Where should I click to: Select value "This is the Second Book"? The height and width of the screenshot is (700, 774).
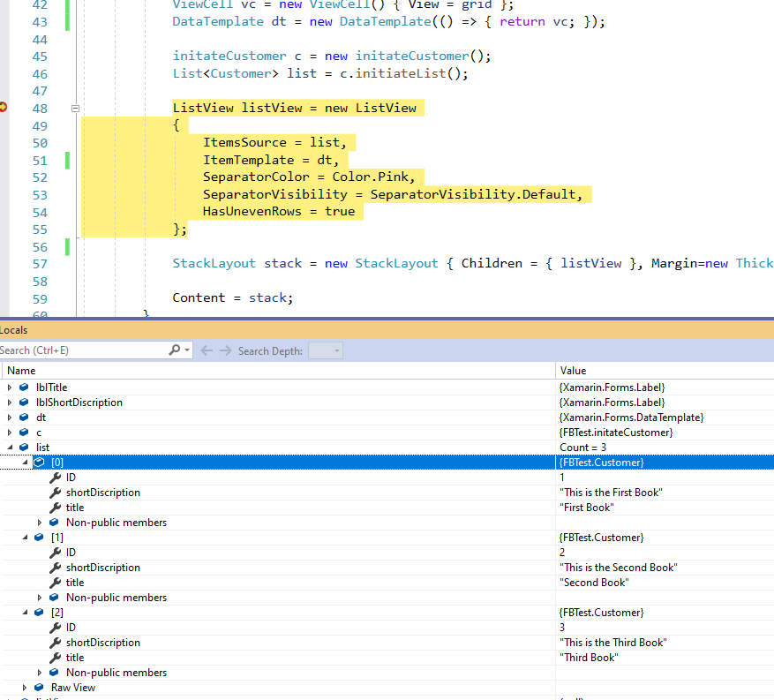tap(619, 568)
